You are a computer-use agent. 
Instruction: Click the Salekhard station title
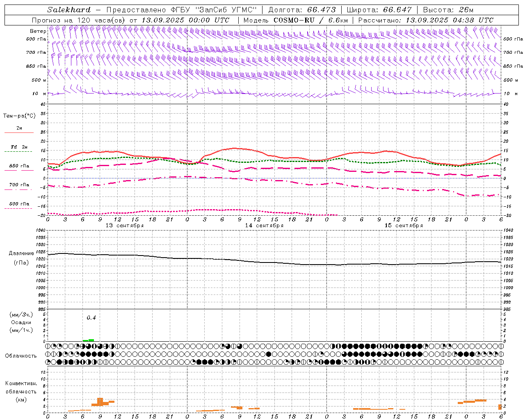69,10
